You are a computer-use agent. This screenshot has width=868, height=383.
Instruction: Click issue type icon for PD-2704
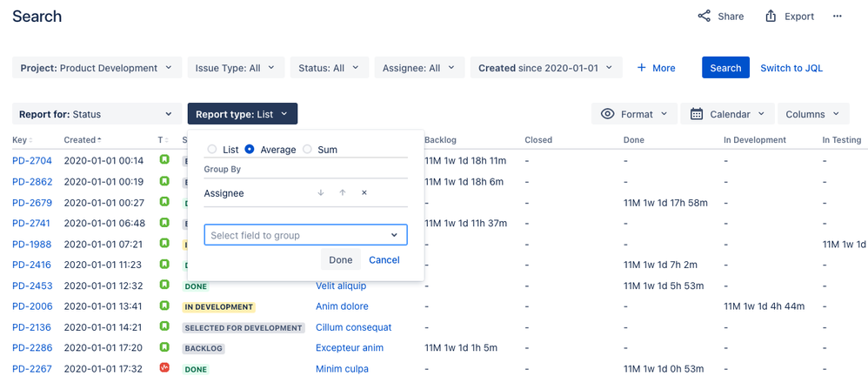point(164,160)
